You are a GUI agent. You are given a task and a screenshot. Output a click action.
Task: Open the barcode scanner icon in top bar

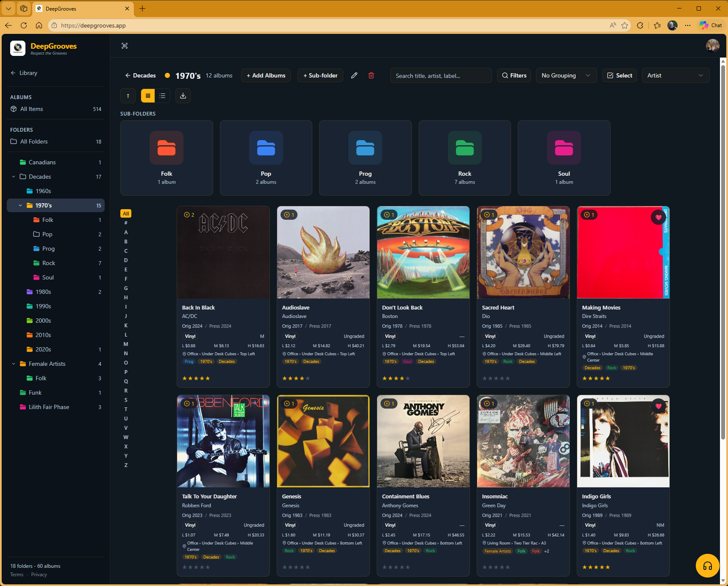click(125, 46)
